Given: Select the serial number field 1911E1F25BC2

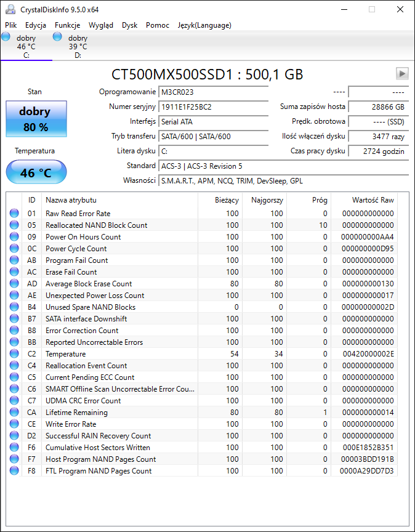Looking at the screenshot, I should pos(214,107).
